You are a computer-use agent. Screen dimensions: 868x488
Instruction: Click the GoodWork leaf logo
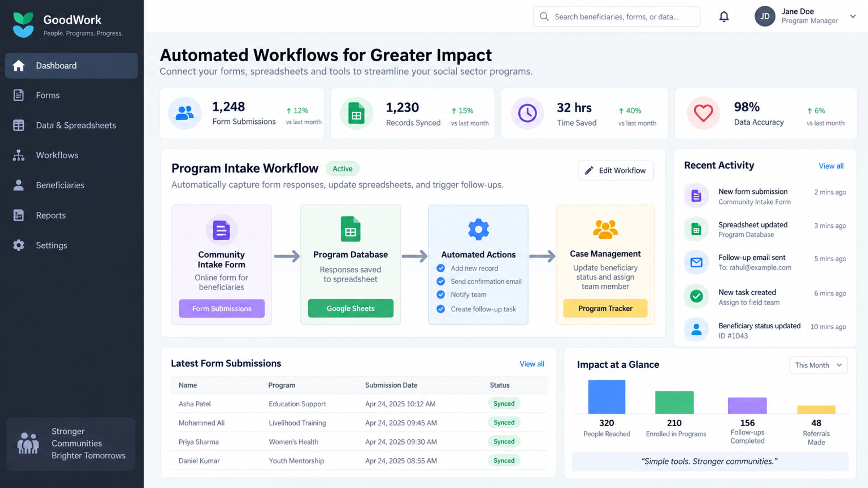pos(23,25)
